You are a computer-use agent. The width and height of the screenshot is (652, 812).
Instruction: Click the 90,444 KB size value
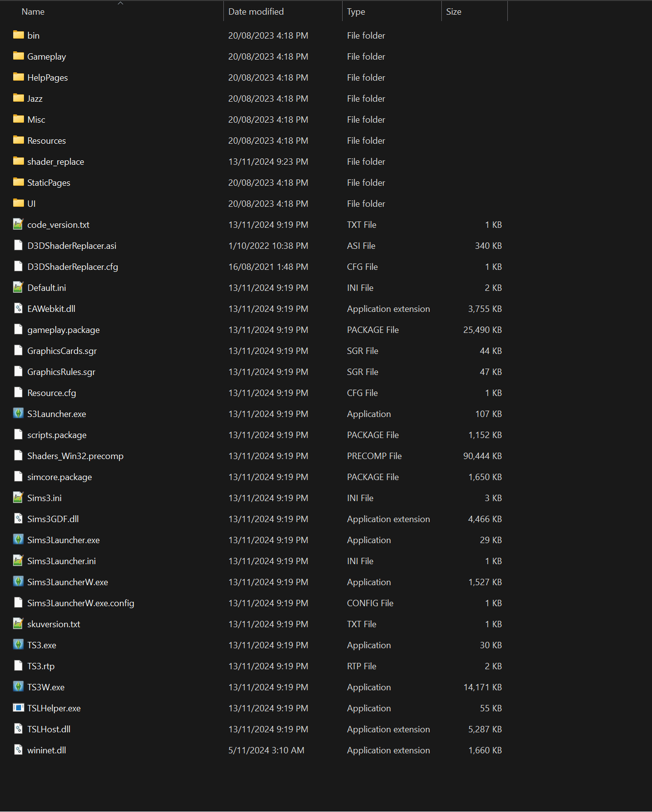(482, 456)
